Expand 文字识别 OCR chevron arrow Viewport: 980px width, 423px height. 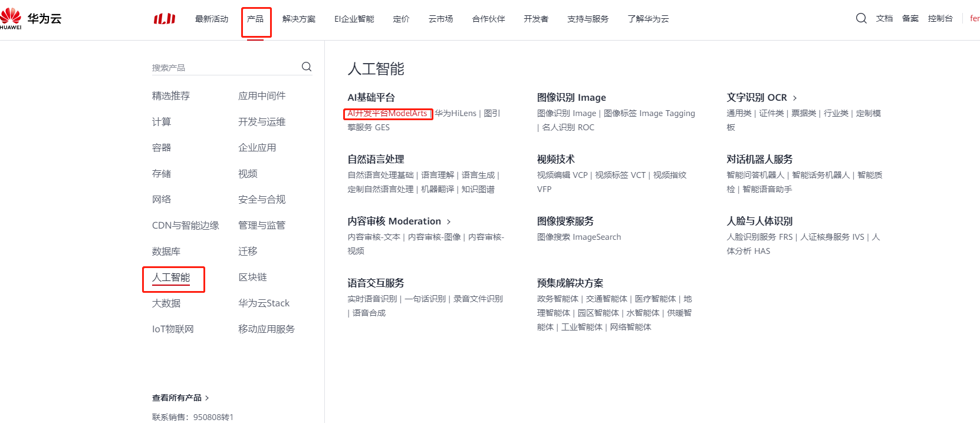click(795, 98)
